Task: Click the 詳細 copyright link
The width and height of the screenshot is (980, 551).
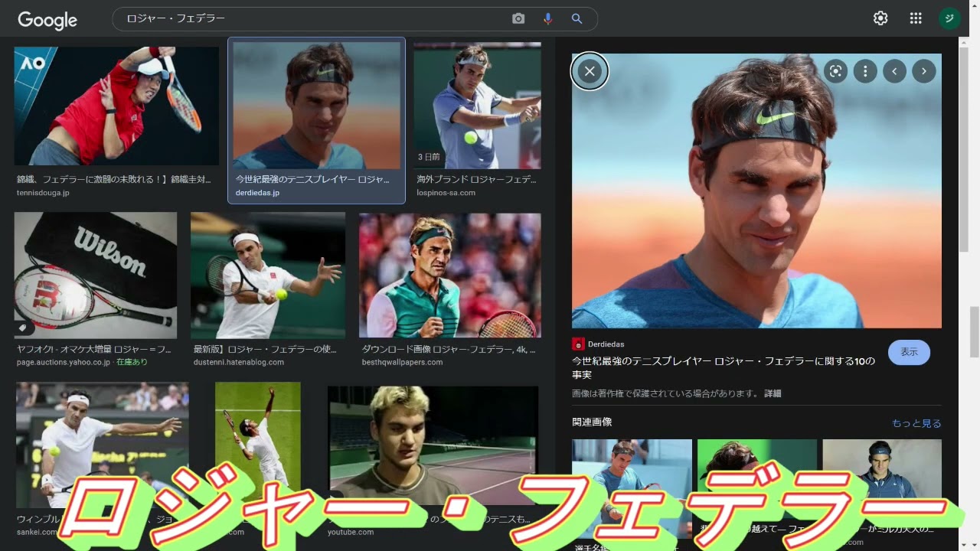Action: tap(773, 393)
